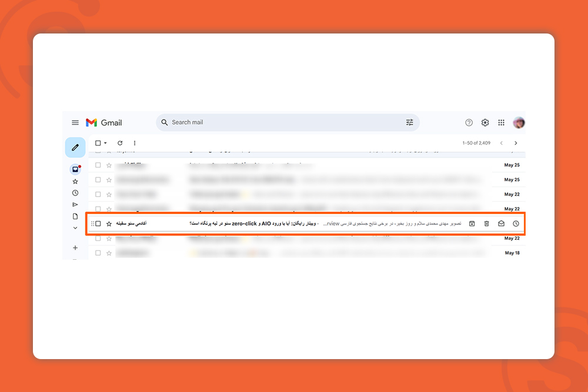Star the May 22 email below highlight
The height and width of the screenshot is (392, 588).
(109, 239)
